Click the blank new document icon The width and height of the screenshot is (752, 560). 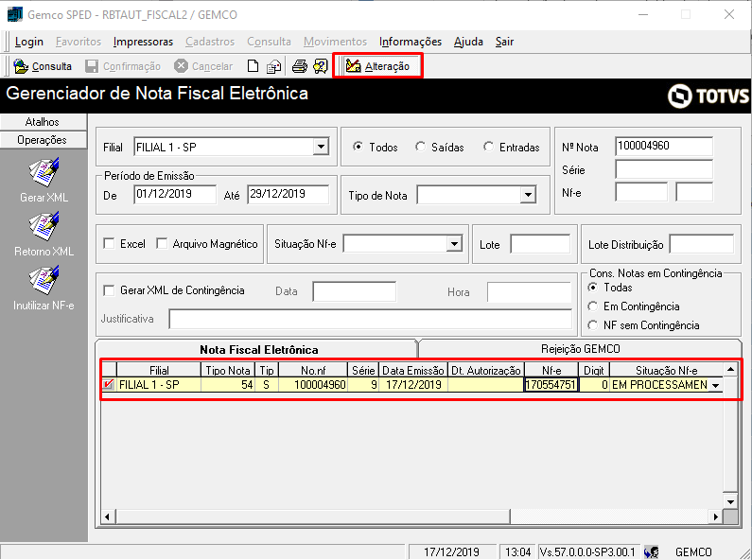(253, 66)
